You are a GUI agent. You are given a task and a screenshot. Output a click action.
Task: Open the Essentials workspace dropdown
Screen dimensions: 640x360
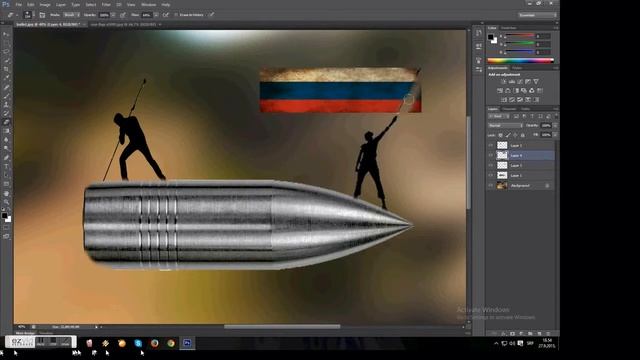pos(538,15)
